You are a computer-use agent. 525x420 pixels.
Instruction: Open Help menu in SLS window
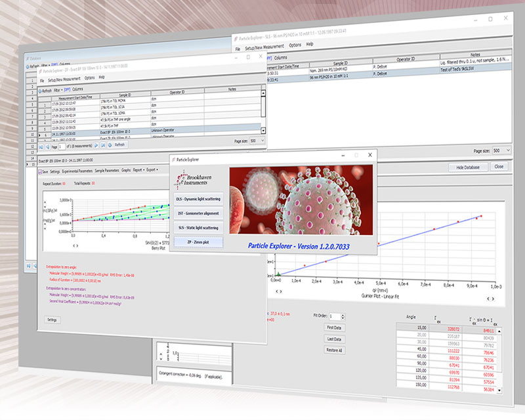point(310,44)
